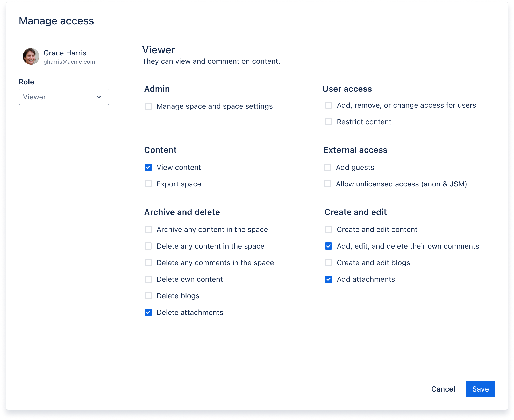Uncheck the View content checkbox
The height and width of the screenshot is (420, 514).
tap(148, 167)
